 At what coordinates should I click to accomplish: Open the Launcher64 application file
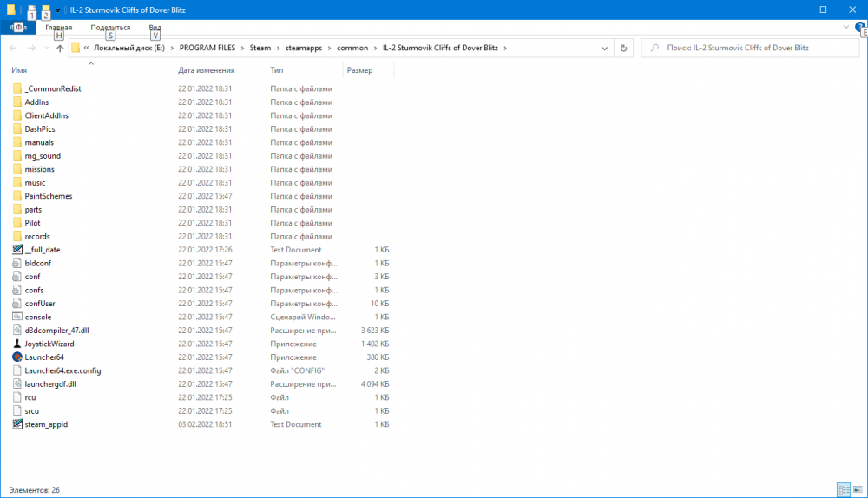coord(44,357)
